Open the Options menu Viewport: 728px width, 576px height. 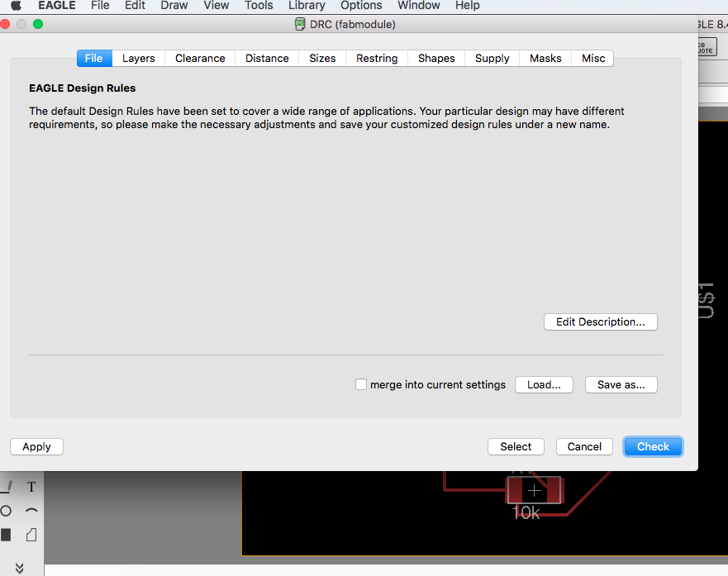(361, 6)
